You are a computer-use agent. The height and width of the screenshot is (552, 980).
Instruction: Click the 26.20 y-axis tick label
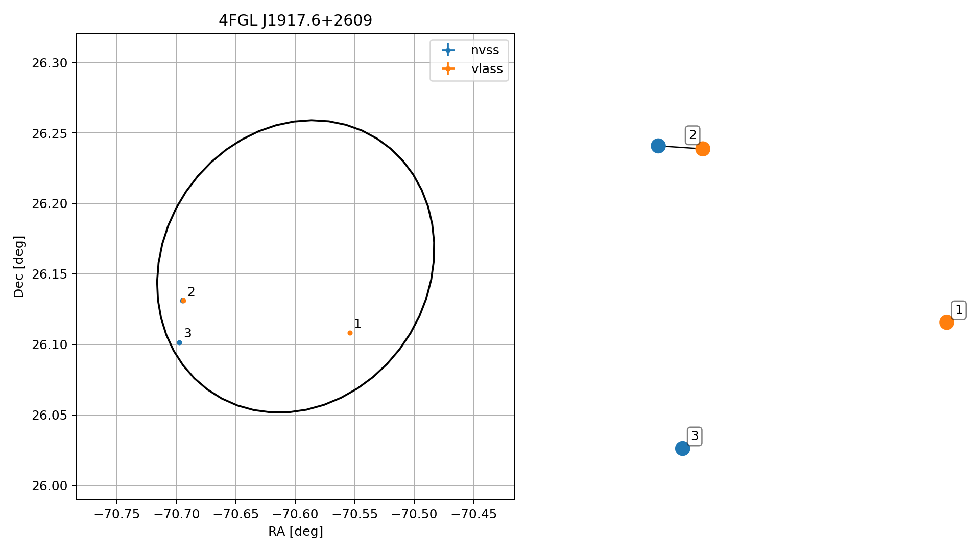tap(50, 204)
